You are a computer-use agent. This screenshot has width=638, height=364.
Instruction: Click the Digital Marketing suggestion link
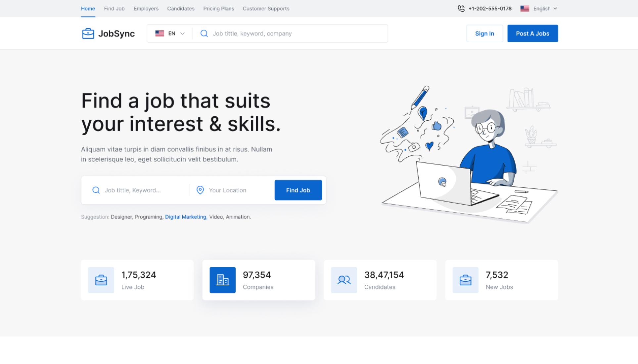(x=185, y=217)
